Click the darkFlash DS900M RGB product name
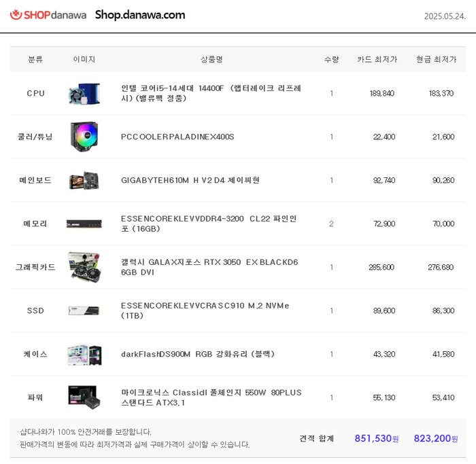Screen dimensions: 476x464 (198, 354)
